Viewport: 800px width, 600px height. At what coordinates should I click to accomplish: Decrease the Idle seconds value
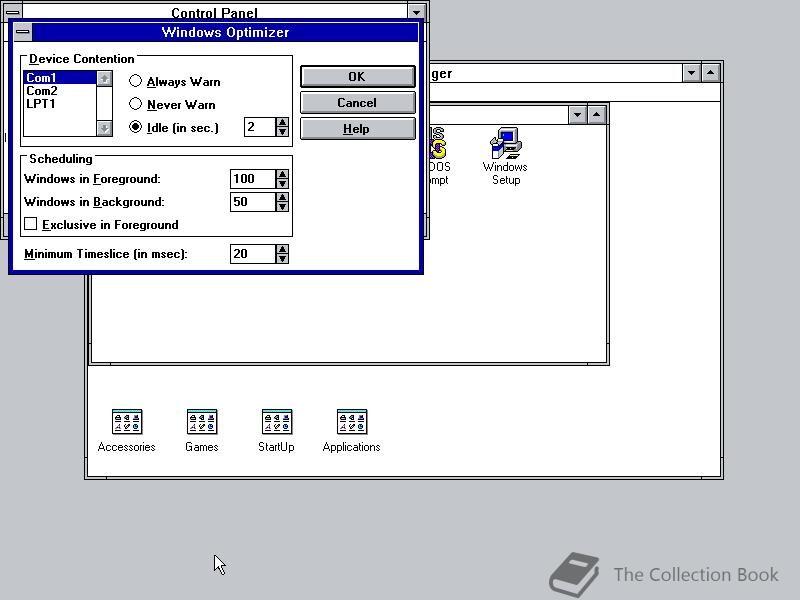(282, 132)
